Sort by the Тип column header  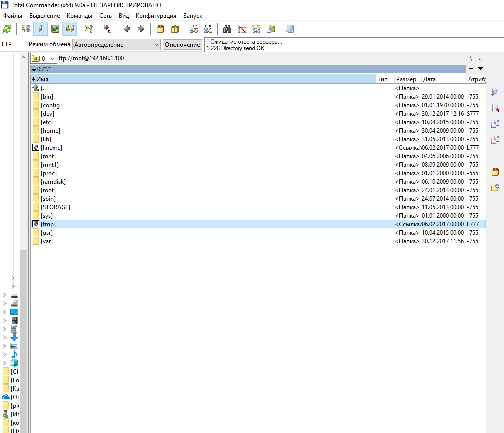click(x=385, y=79)
